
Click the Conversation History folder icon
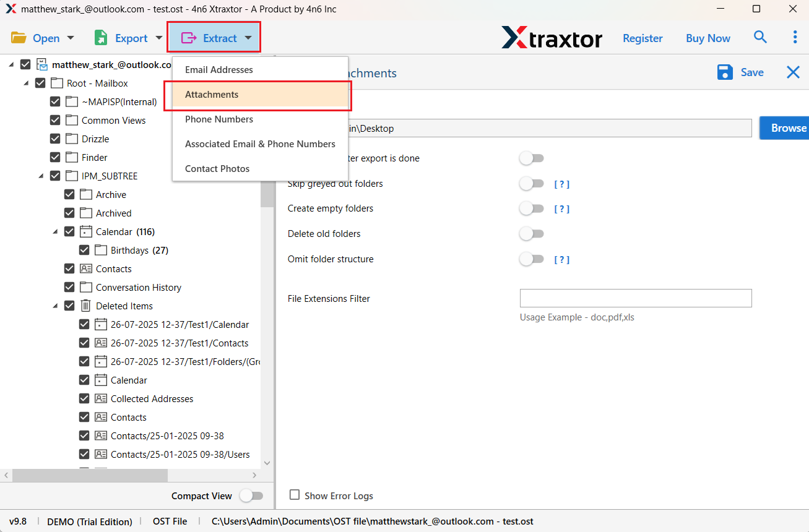pyautogui.click(x=86, y=287)
